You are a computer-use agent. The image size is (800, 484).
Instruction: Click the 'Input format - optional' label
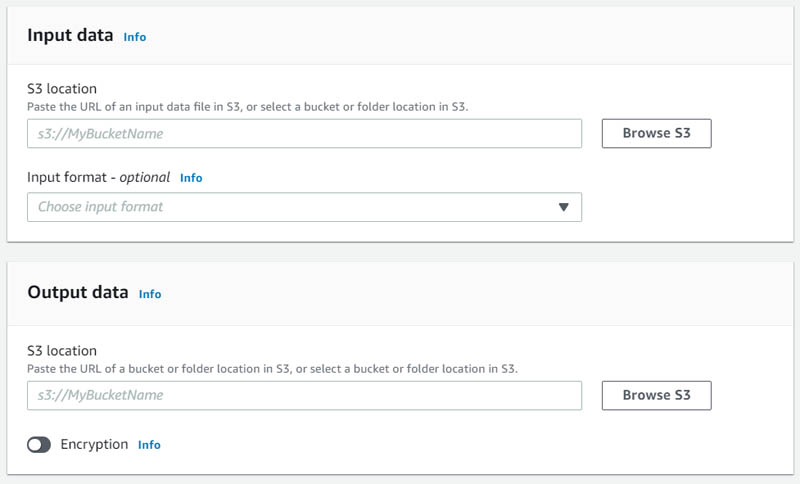coord(98,177)
